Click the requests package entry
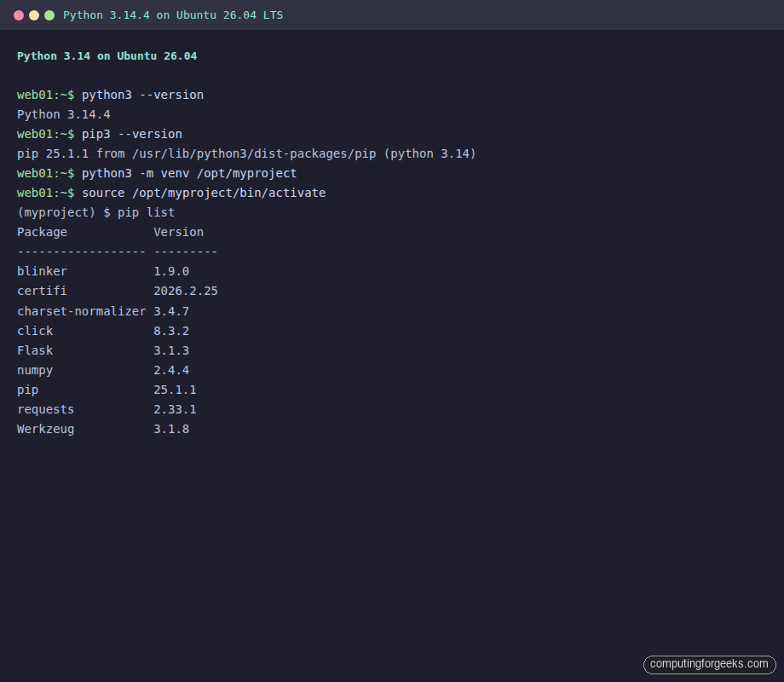 [45, 409]
